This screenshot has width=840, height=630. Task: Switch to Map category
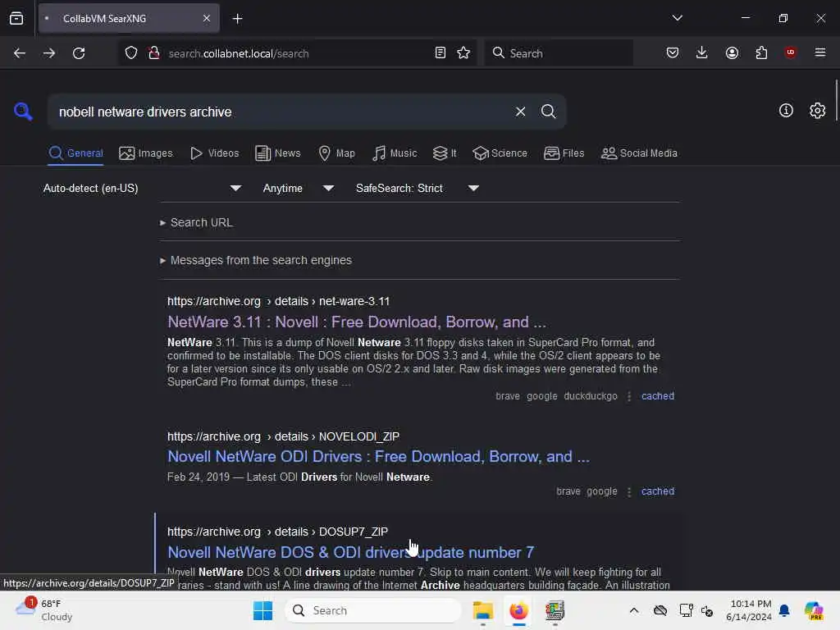[x=336, y=153]
